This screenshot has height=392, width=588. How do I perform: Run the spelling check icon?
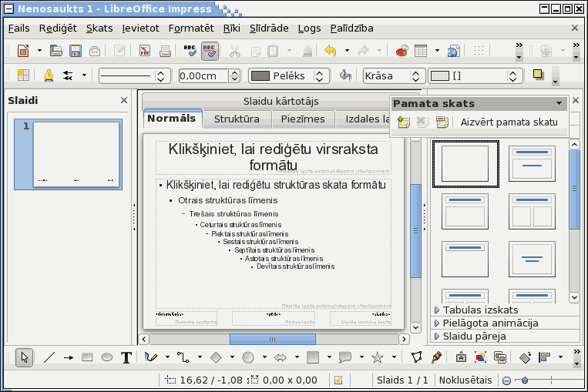pyautogui.click(x=190, y=51)
